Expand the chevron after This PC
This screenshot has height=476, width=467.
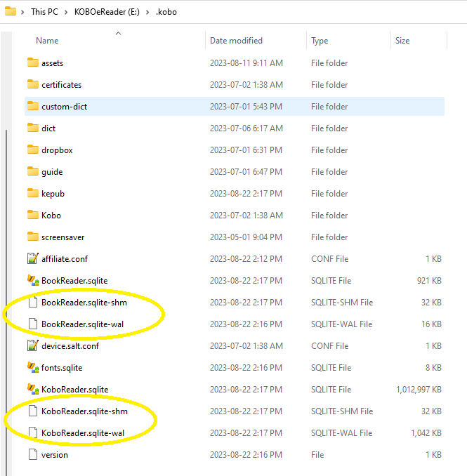click(x=66, y=12)
